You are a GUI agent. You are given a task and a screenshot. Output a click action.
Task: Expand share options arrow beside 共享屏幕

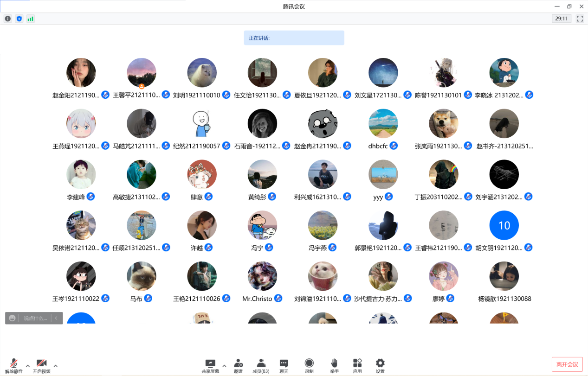point(224,366)
